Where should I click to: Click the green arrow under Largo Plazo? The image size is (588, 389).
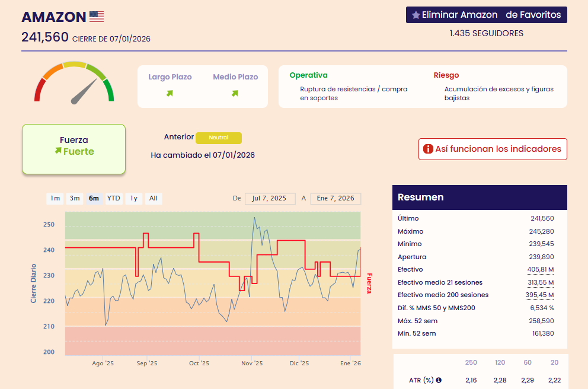170,93
